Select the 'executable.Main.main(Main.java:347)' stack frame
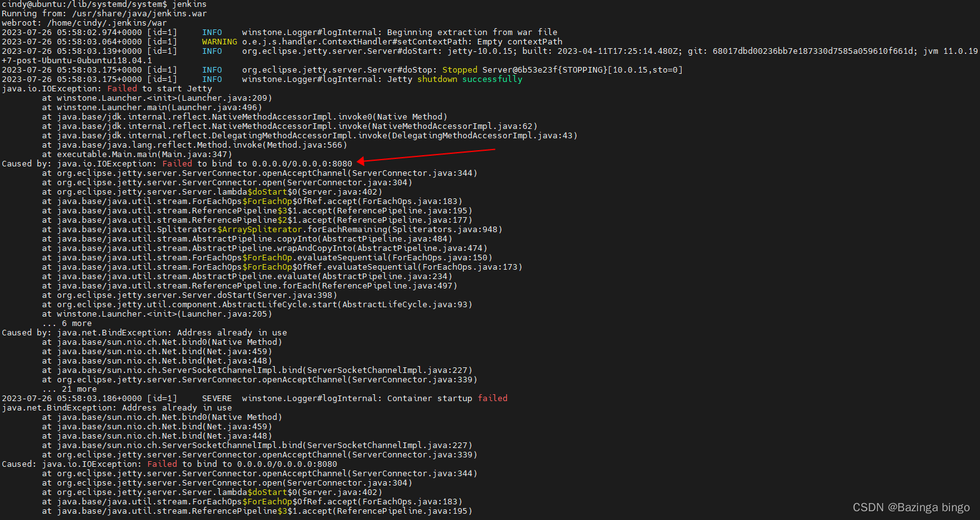The image size is (980, 520). [x=137, y=155]
